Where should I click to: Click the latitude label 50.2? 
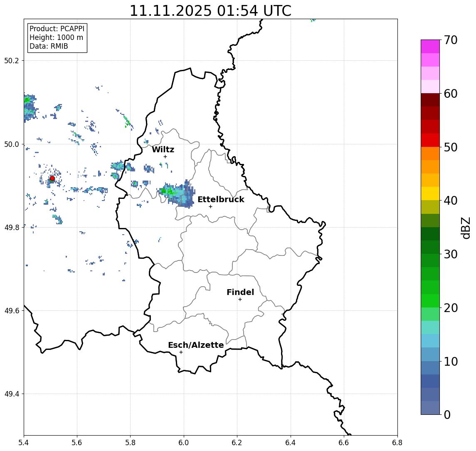pyautogui.click(x=12, y=60)
